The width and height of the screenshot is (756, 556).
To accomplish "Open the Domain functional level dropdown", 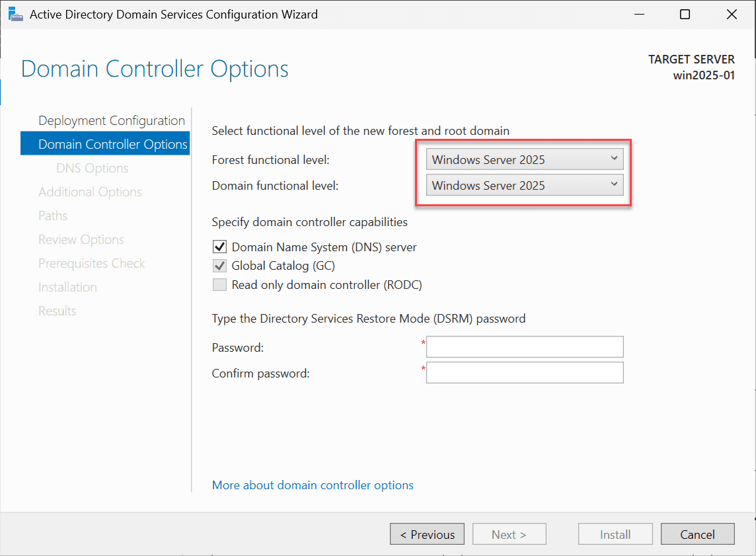I will click(524, 186).
